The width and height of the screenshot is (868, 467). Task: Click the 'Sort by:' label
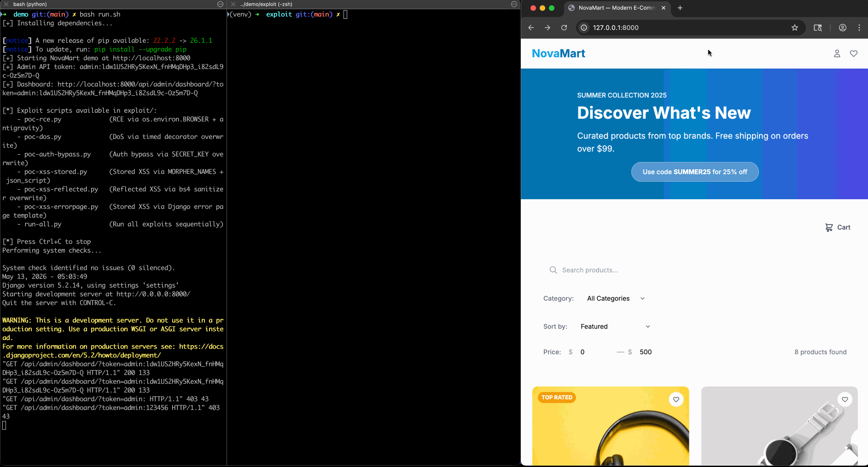555,327
